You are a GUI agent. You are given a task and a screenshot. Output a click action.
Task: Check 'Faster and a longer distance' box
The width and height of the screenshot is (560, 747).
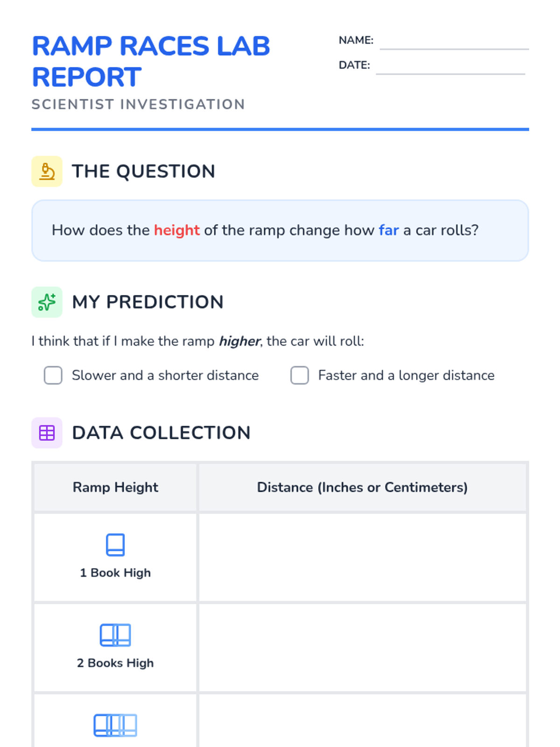point(300,375)
